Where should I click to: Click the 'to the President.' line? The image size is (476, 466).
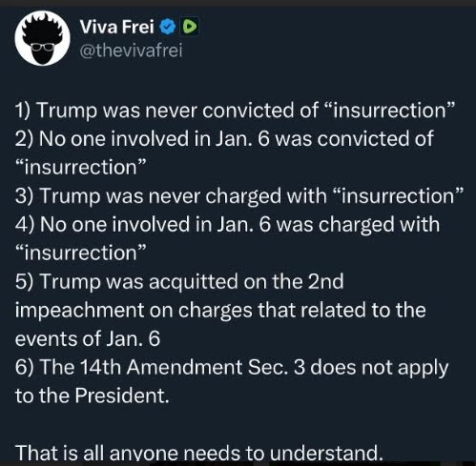point(92,395)
